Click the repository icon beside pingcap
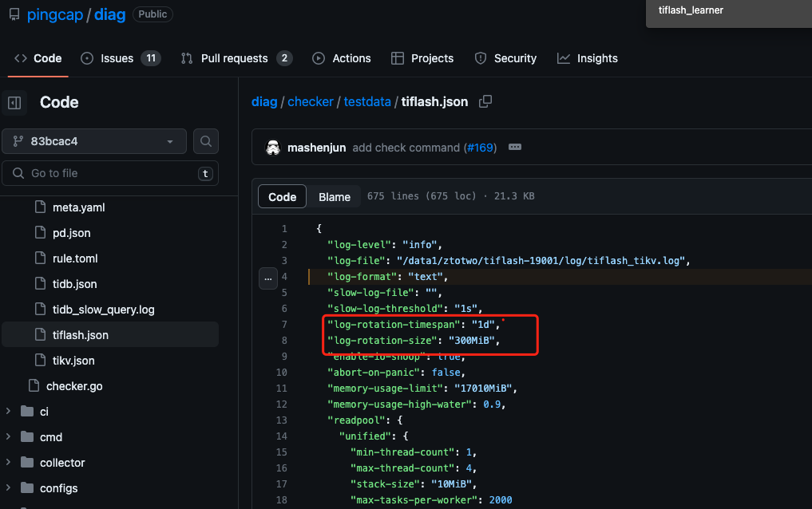The height and width of the screenshot is (509, 812). [14, 14]
